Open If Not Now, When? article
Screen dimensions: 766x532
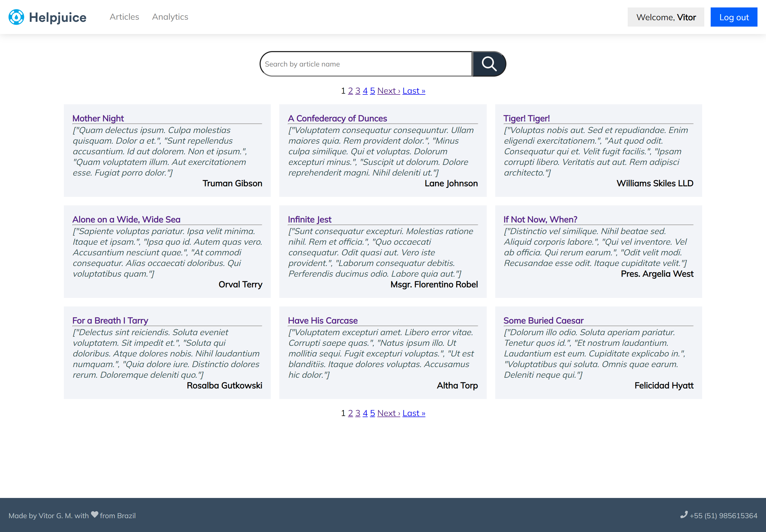pyautogui.click(x=540, y=219)
